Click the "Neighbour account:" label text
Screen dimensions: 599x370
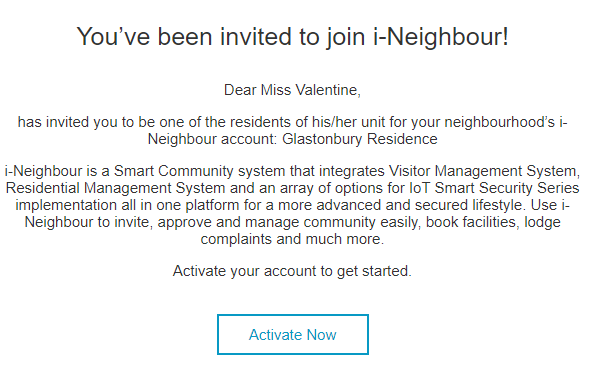(212, 139)
